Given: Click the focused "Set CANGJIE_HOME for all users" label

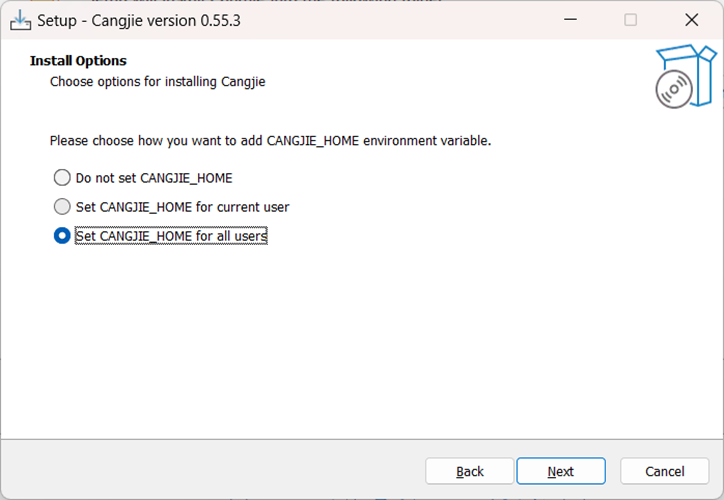Looking at the screenshot, I should 171,236.
